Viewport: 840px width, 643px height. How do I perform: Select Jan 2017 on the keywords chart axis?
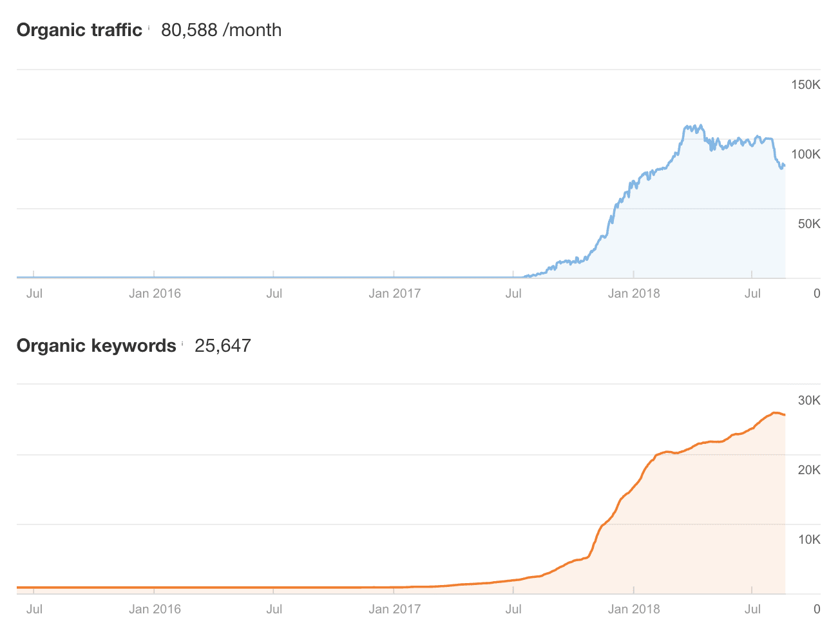point(394,609)
